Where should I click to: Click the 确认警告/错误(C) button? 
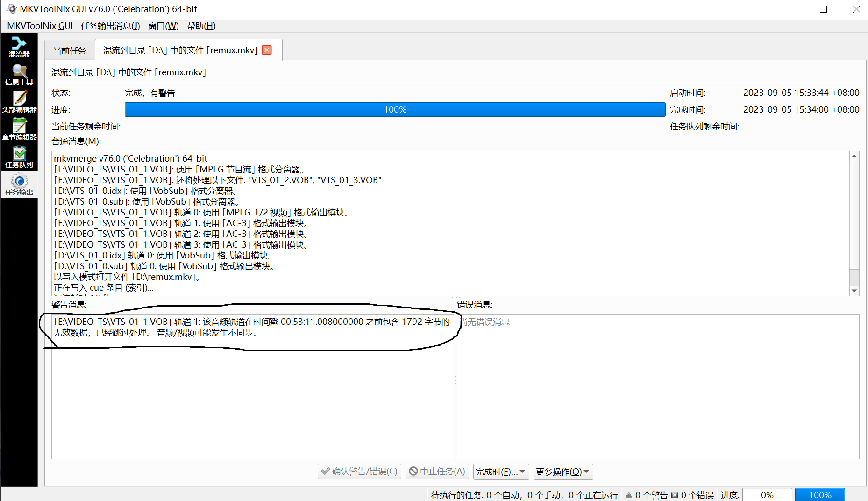point(359,471)
